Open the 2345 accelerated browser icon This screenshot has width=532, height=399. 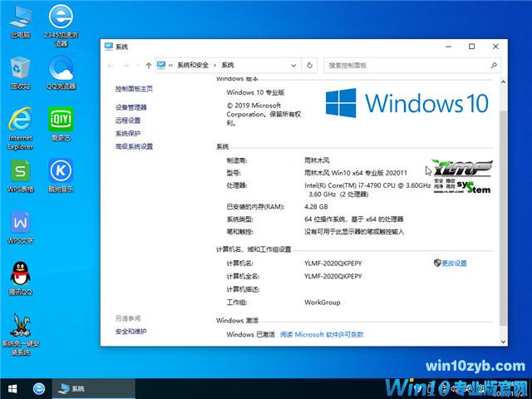[61, 26]
